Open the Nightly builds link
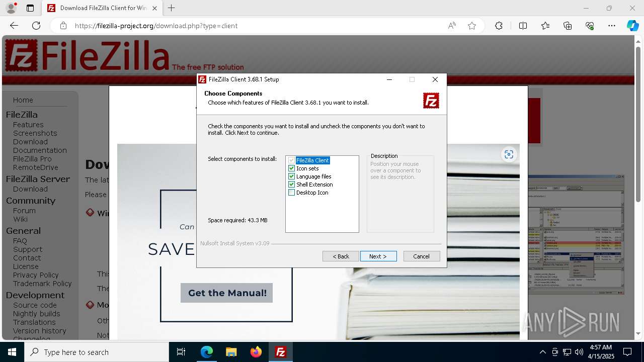The height and width of the screenshot is (362, 644). (x=37, y=314)
